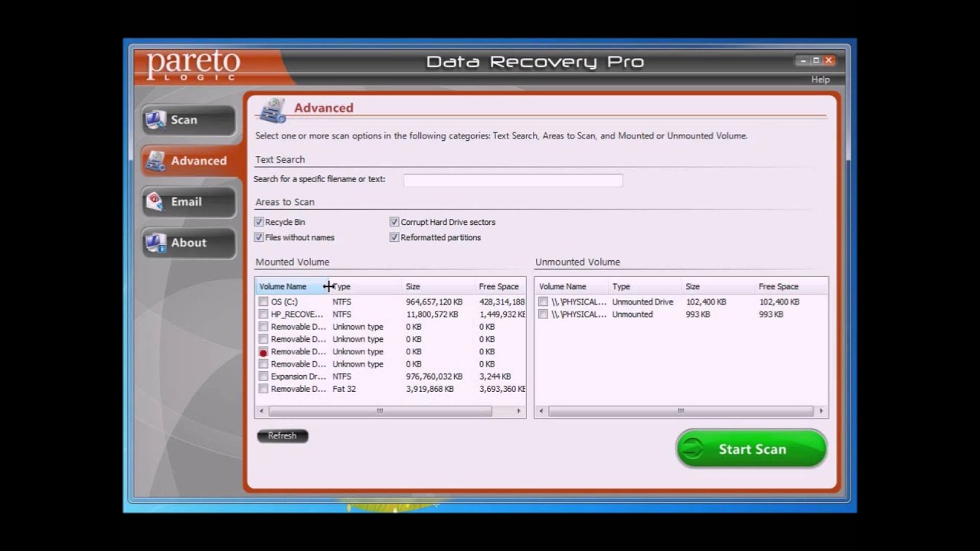This screenshot has height=551, width=980.
Task: Click mounted volume scrollbar left arrow
Action: (x=261, y=411)
